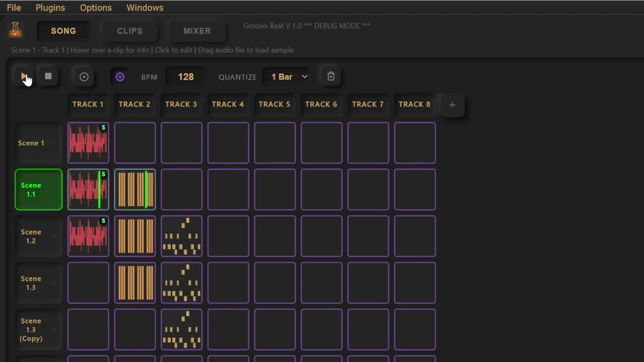Open the orange bar clip in Scene 1.1 Track 2
The height and width of the screenshot is (362, 644).
(135, 190)
